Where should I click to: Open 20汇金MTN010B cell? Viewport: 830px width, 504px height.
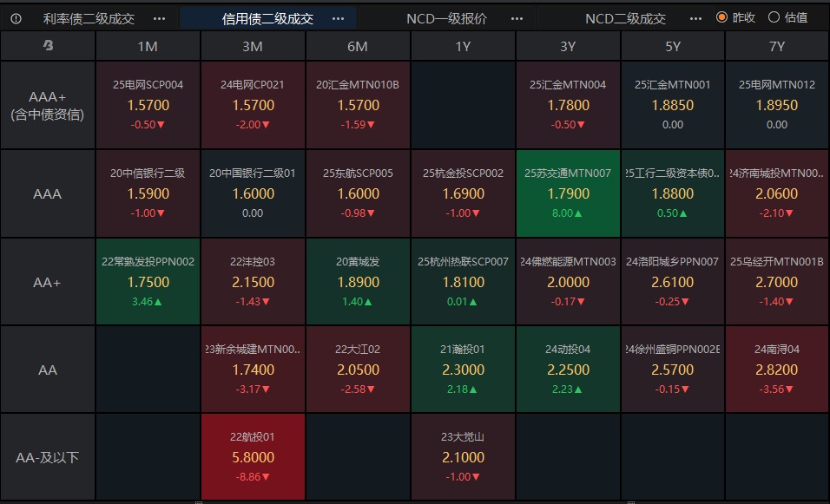click(358, 105)
